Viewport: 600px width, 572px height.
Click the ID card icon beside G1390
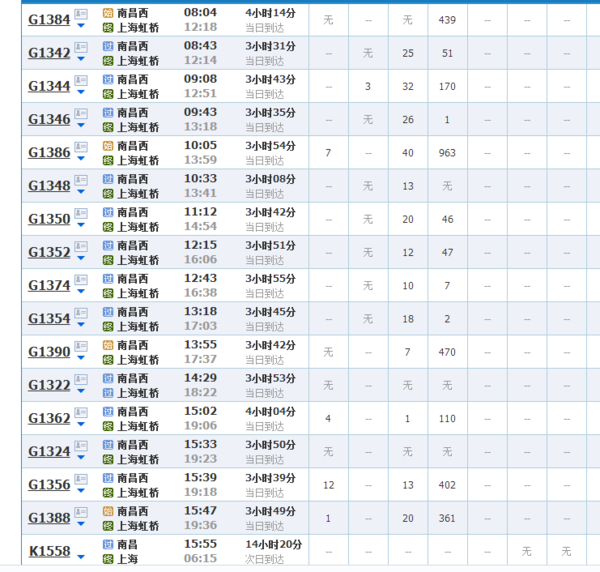click(81, 345)
